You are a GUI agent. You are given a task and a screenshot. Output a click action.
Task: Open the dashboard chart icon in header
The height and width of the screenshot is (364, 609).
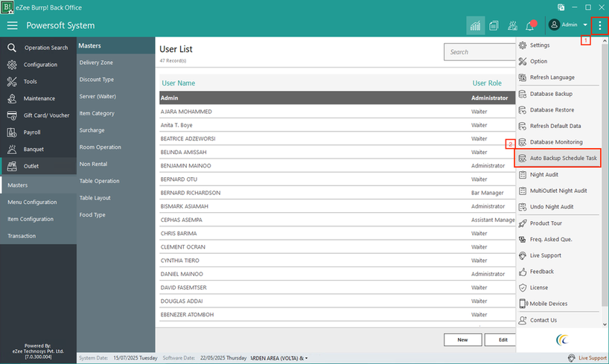pyautogui.click(x=474, y=25)
